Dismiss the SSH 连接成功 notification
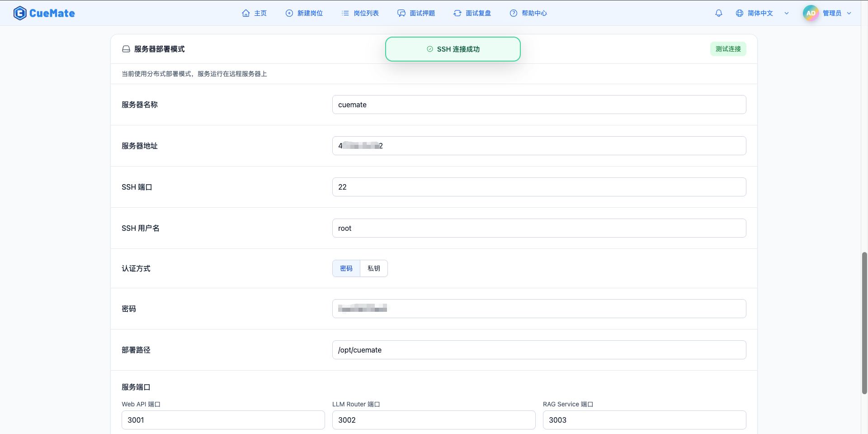This screenshot has height=434, width=868. pos(453,49)
